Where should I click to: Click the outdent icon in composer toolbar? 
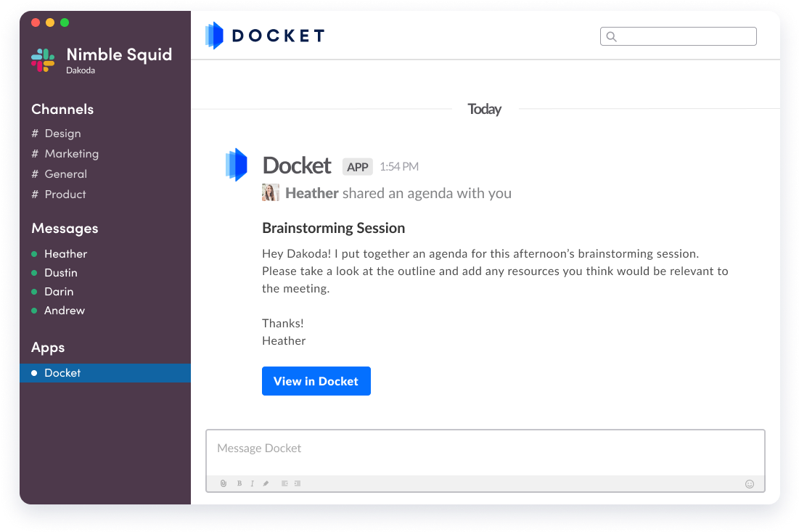pyautogui.click(x=284, y=483)
